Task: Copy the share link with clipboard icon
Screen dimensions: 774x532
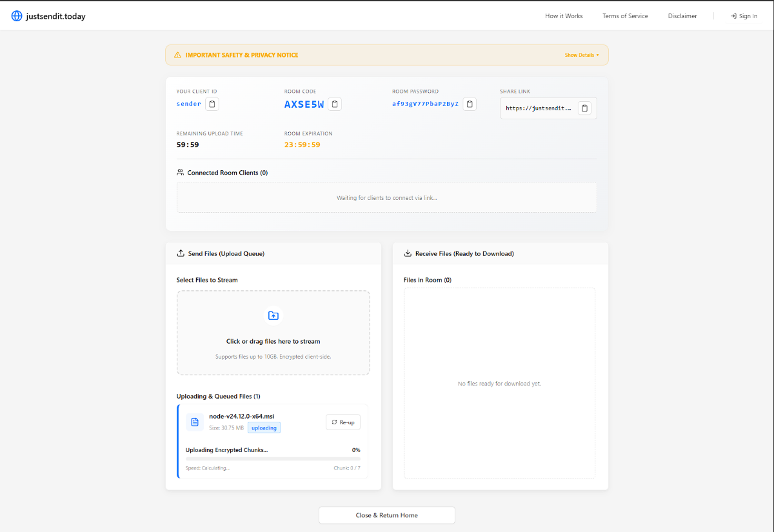Action: point(584,108)
